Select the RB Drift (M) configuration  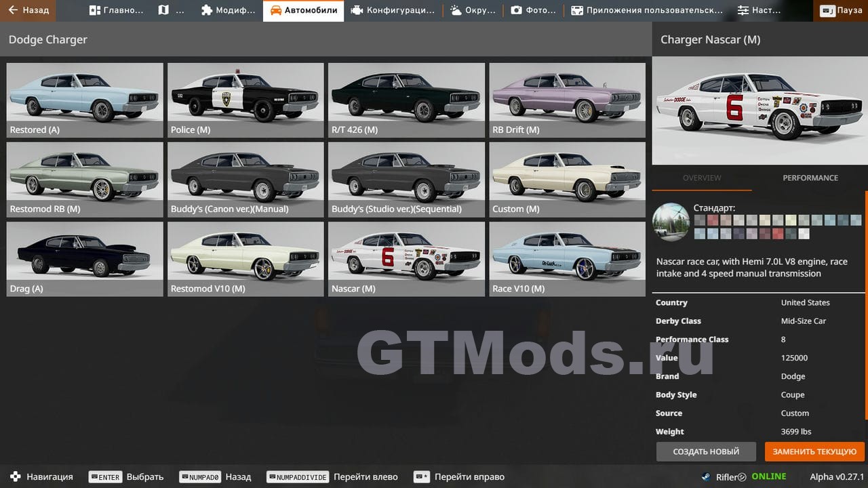click(x=567, y=100)
